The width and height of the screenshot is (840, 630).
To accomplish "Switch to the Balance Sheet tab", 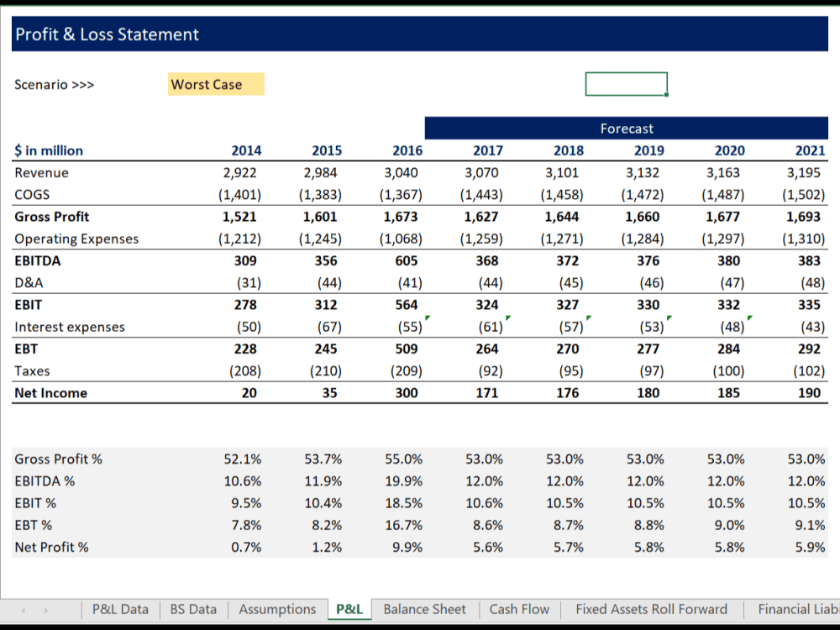I will [x=424, y=609].
